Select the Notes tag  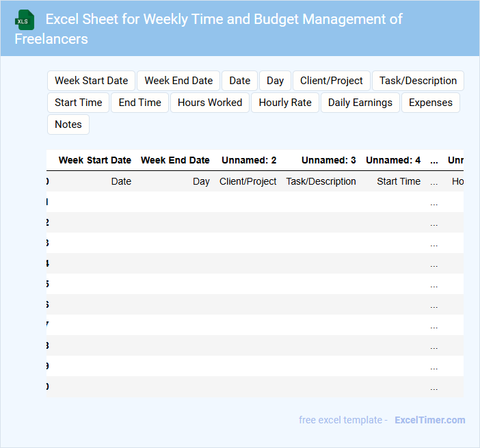(x=68, y=124)
